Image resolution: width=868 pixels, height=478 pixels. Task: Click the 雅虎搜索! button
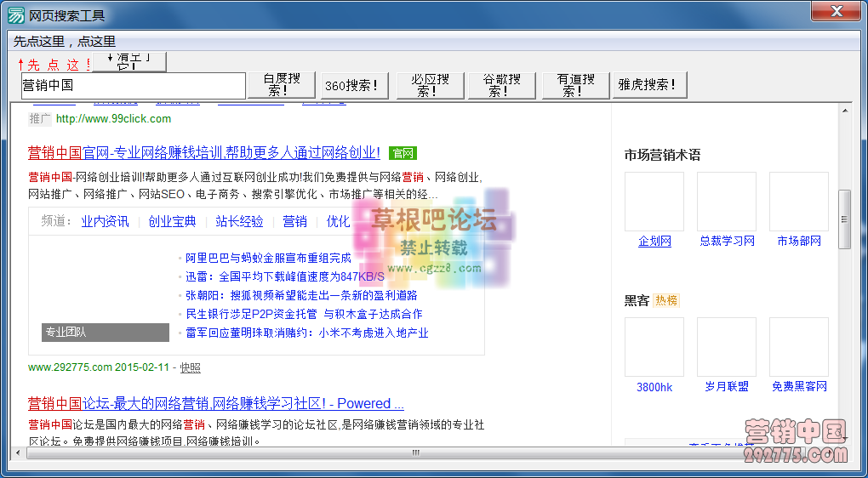[650, 86]
